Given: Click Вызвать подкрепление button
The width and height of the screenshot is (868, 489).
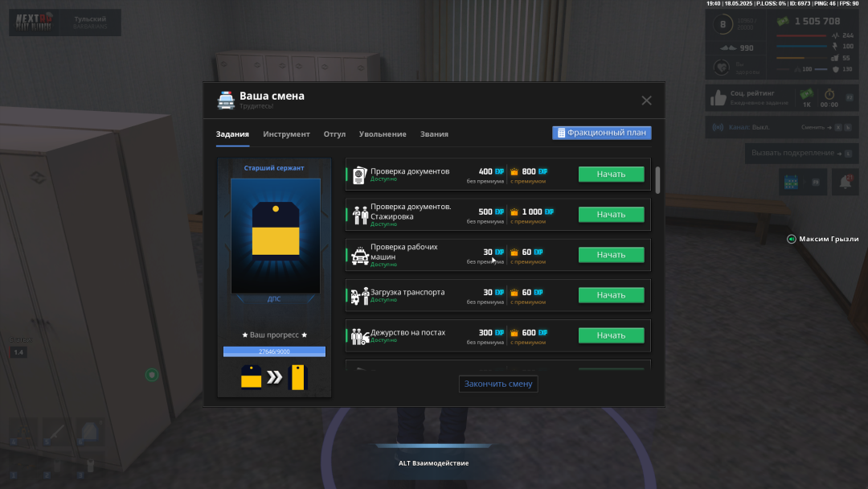Looking at the screenshot, I should tap(801, 153).
